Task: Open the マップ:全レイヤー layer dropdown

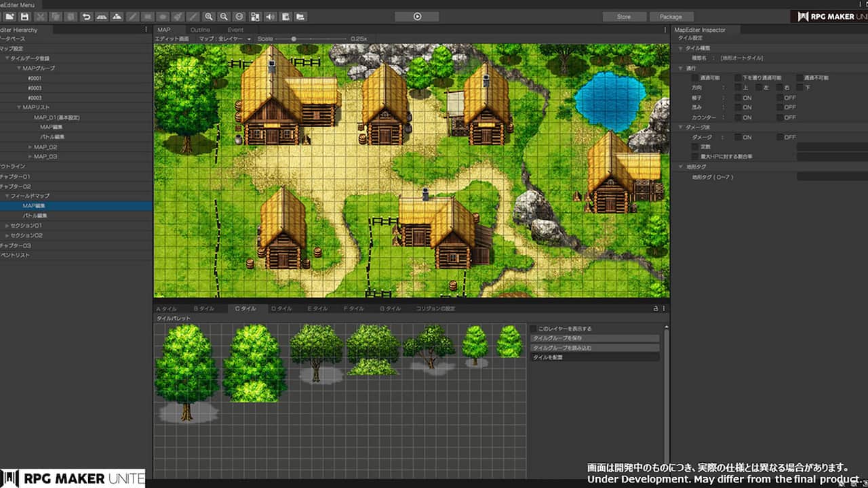Action: coord(226,39)
